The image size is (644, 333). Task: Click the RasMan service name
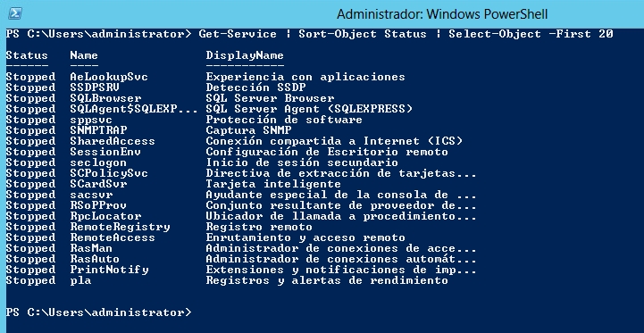point(91,248)
